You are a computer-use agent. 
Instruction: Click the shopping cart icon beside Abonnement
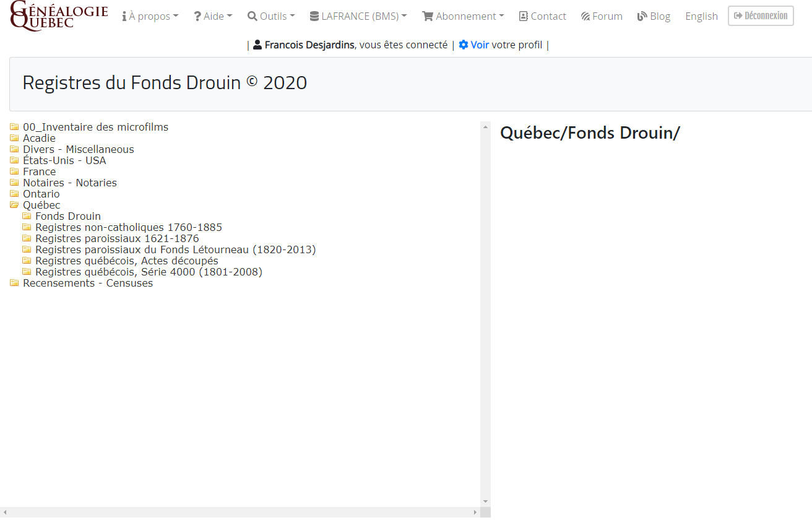428,16
